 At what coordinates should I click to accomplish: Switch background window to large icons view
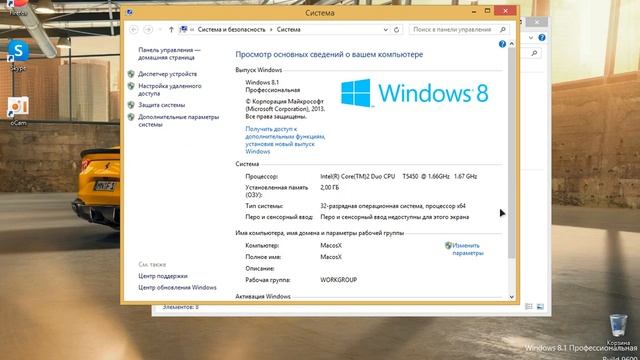tap(540, 307)
